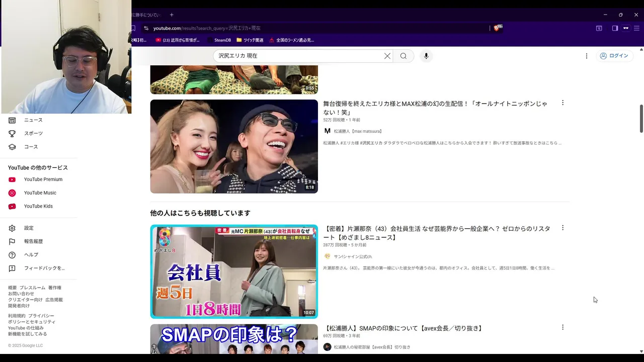The image size is (644, 362).
Task: Open 近所から苦情が bookmark
Action: click(177, 40)
